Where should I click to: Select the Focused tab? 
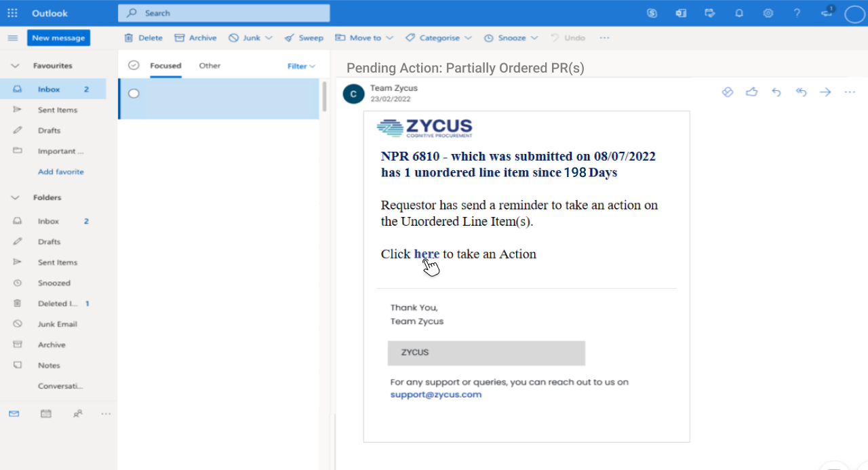tap(165, 66)
